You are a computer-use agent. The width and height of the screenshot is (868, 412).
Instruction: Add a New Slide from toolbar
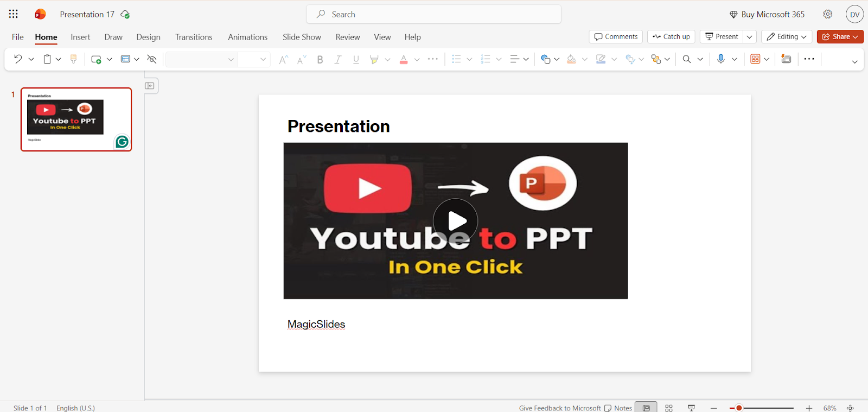(96, 59)
